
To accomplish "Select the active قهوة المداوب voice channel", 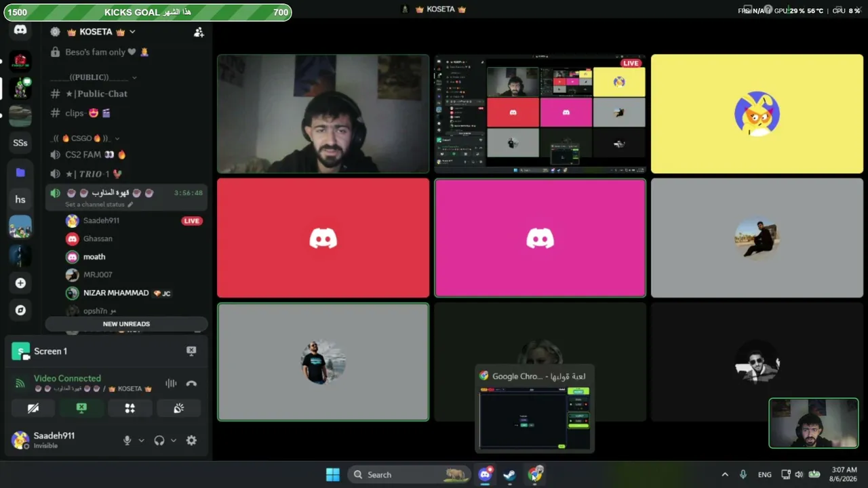I will coord(126,197).
